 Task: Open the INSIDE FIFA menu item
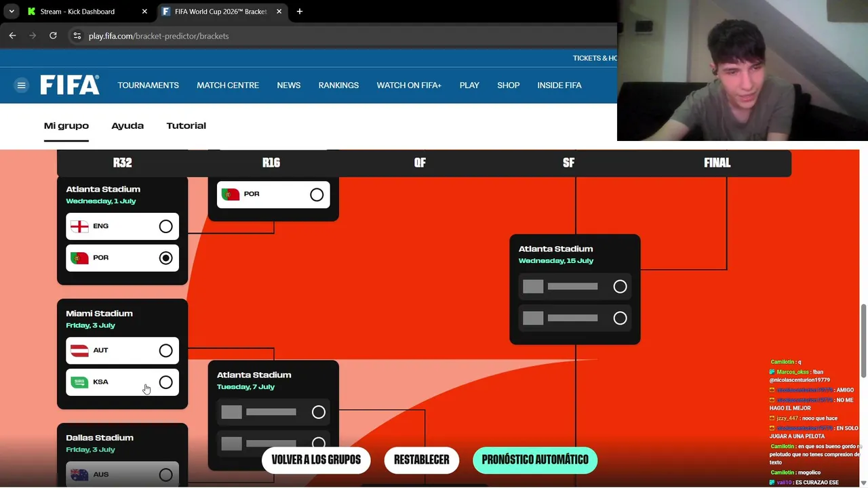pos(559,85)
